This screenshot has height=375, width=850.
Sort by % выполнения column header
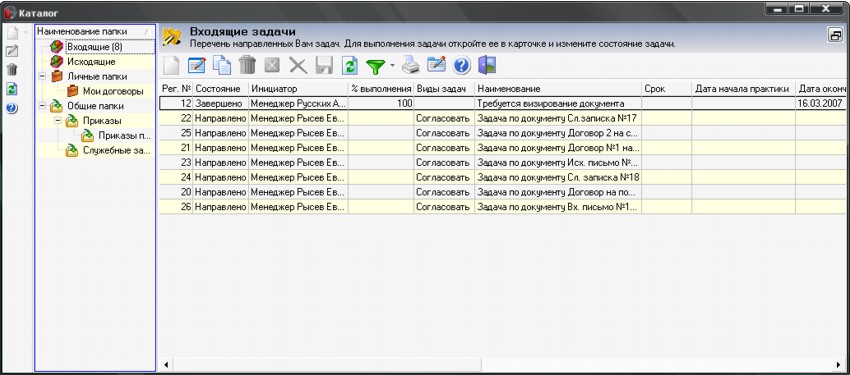[381, 88]
